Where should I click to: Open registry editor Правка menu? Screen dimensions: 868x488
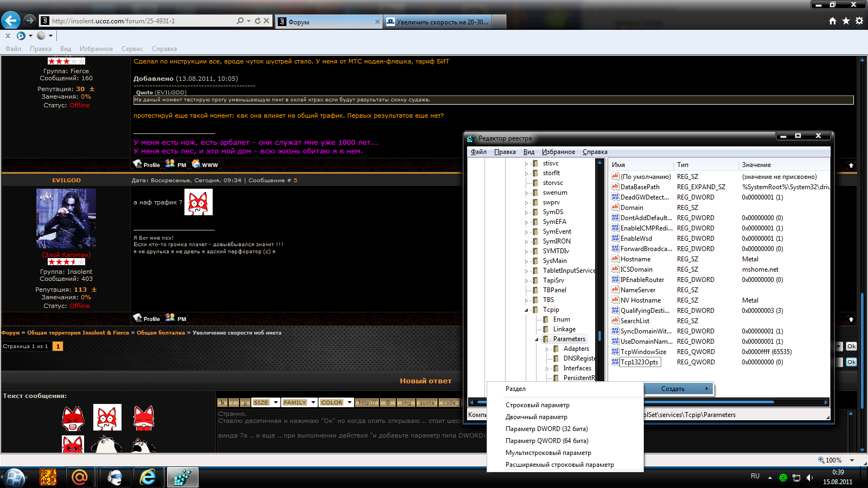(x=505, y=152)
